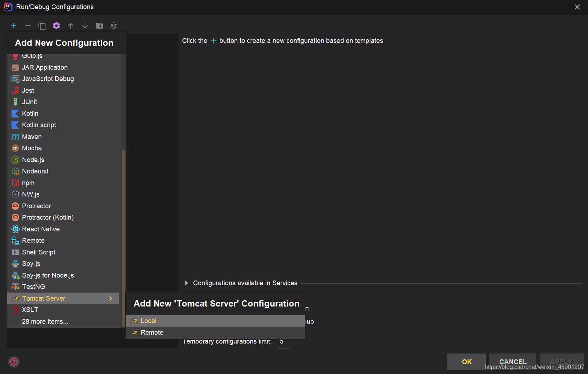Viewport: 588px width, 374px height.
Task: Click the Temporary configurations limit field
Action: click(x=284, y=342)
